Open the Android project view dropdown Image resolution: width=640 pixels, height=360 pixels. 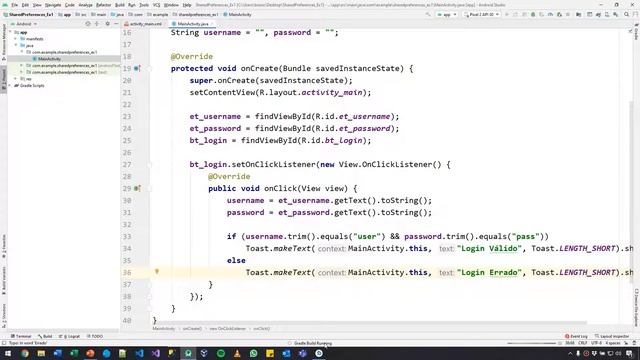click(24, 24)
